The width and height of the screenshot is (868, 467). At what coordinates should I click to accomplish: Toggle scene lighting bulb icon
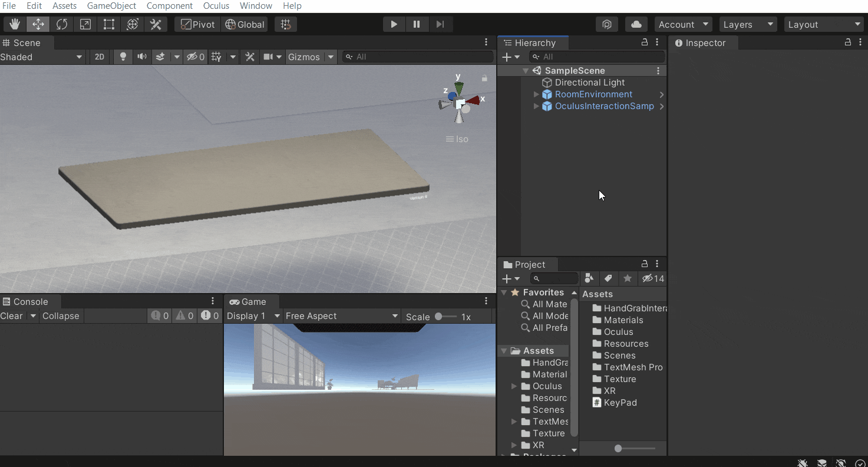click(x=123, y=57)
